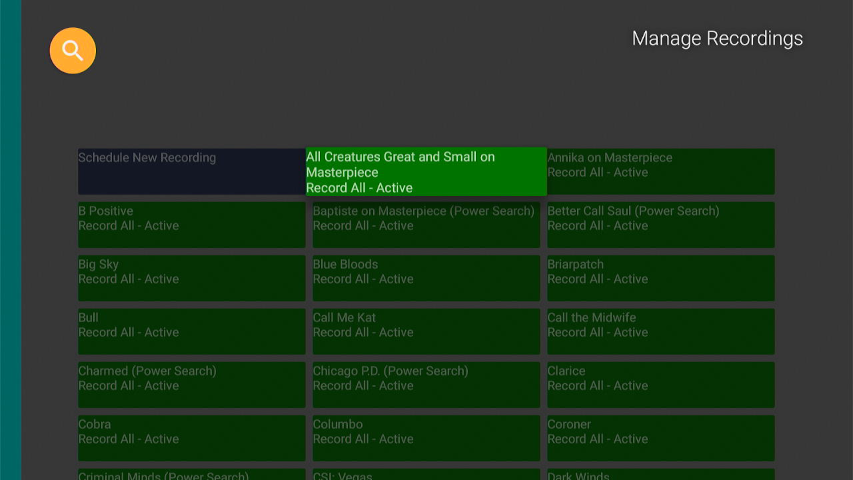Image resolution: width=853 pixels, height=480 pixels.
Task: Open All Creatures Great and Small recording
Action: pyautogui.click(x=426, y=171)
